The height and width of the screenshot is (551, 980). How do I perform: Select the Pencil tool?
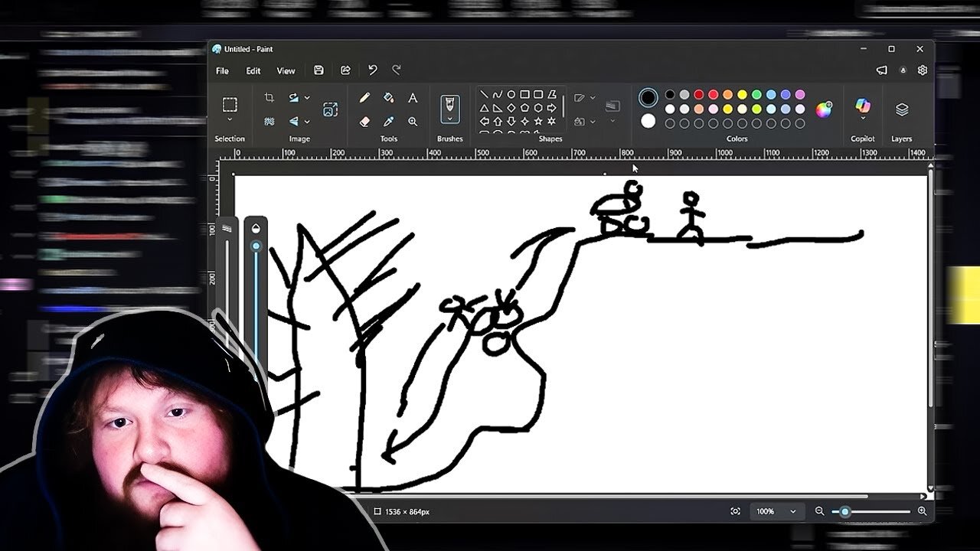coord(364,98)
